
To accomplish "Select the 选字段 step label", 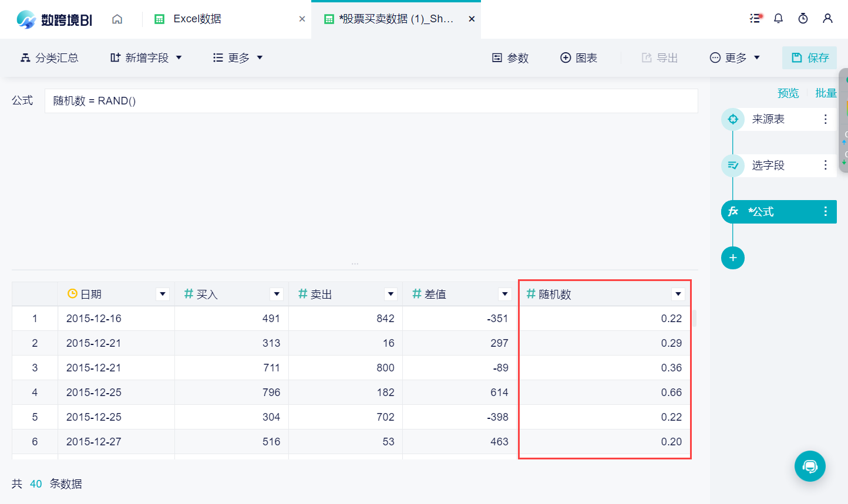I will 768,165.
